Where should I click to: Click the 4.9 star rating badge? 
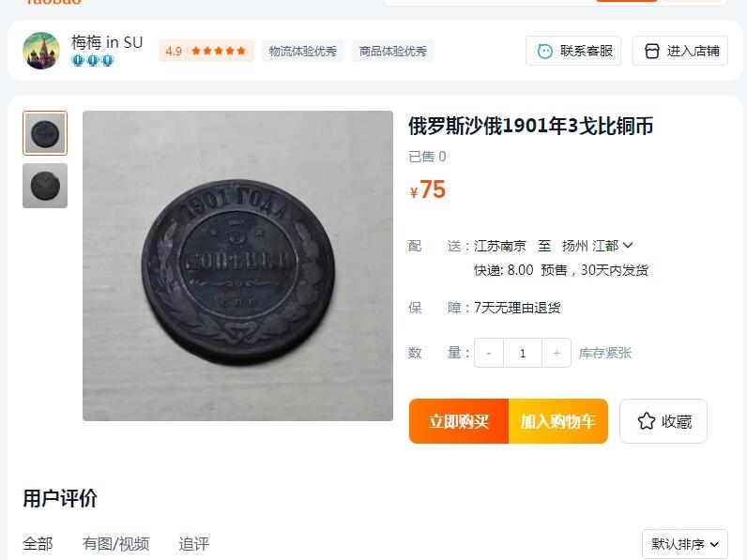click(x=206, y=51)
